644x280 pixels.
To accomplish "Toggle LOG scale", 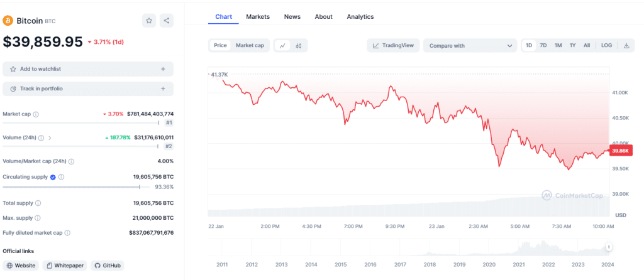I will click(606, 45).
